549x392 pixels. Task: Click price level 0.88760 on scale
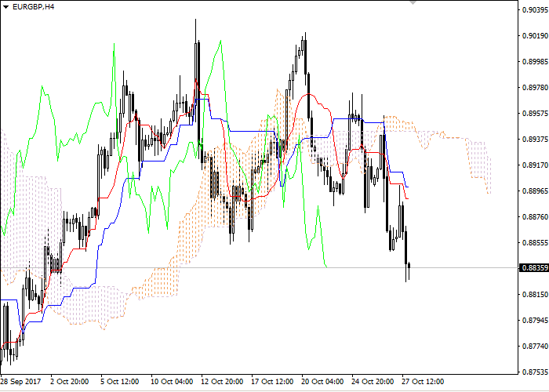click(x=535, y=216)
